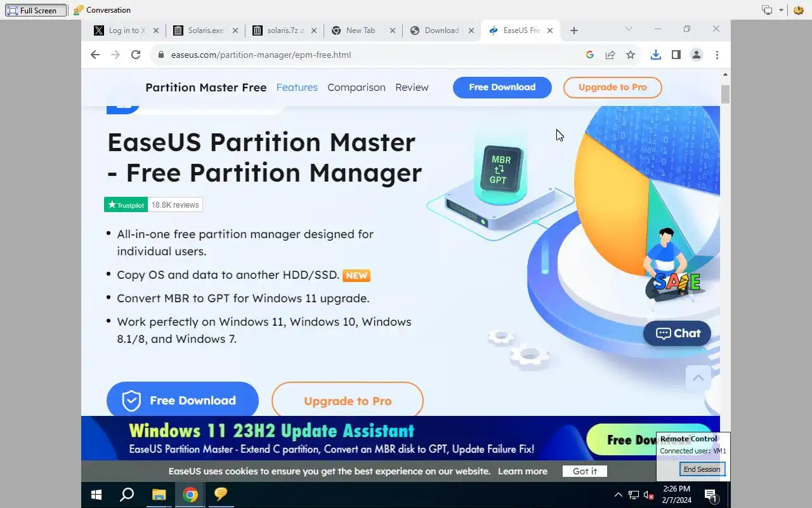Open Windows taskbar search

tap(127, 495)
